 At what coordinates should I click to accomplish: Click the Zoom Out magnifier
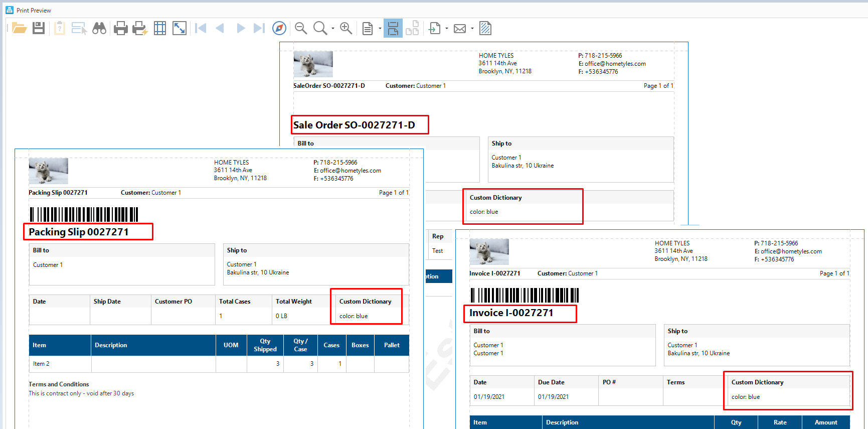(301, 28)
